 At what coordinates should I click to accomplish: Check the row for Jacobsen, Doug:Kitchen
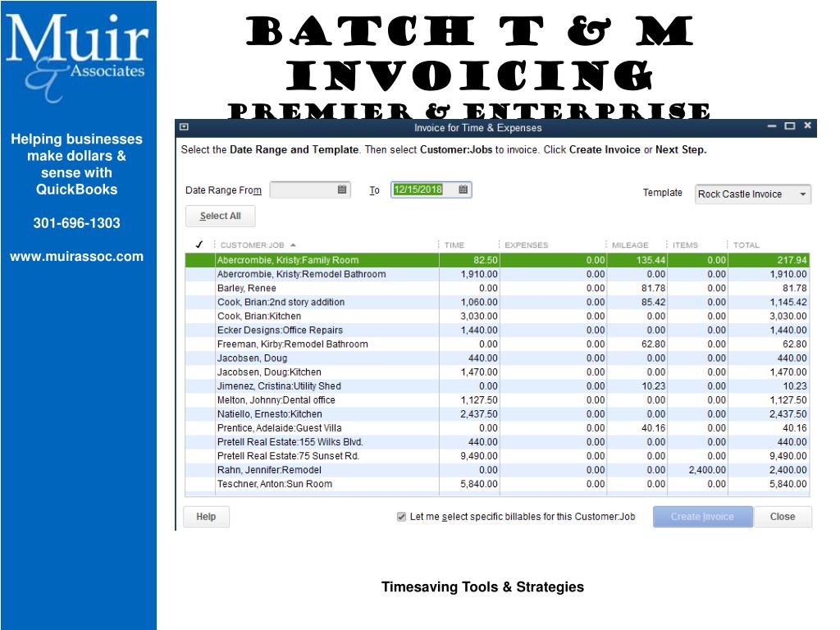(200, 372)
